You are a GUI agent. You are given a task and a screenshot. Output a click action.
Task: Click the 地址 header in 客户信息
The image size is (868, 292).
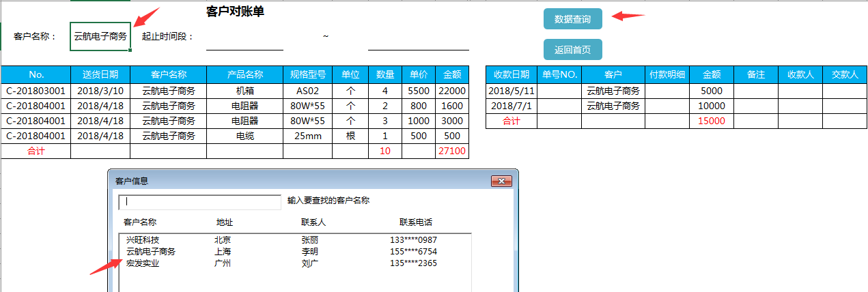coord(225,222)
